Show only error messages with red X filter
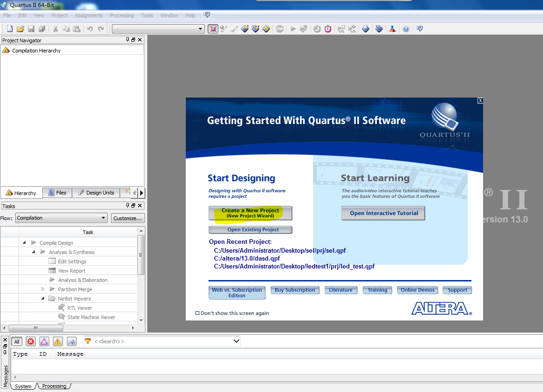Viewport: 543px width, 392px height. [x=31, y=341]
